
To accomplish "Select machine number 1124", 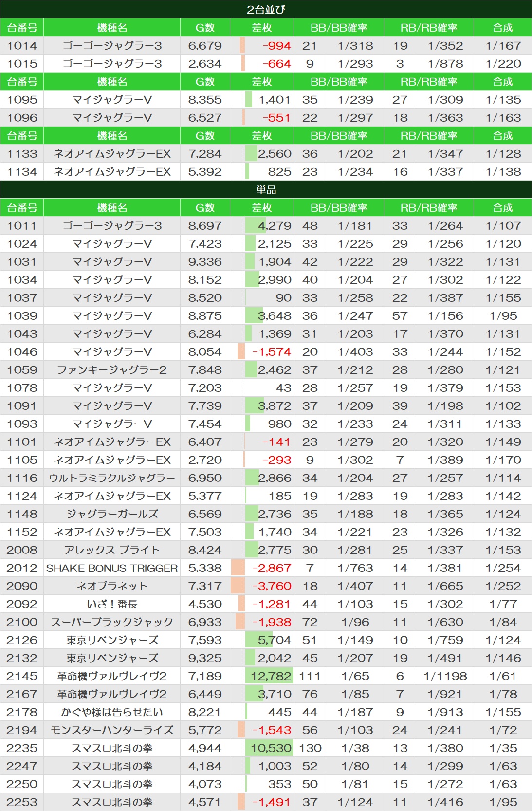I will [22, 496].
